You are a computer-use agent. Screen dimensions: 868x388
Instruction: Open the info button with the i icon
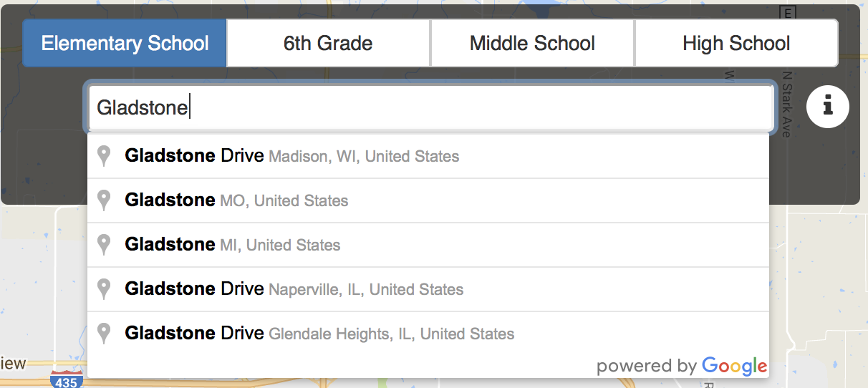(828, 107)
